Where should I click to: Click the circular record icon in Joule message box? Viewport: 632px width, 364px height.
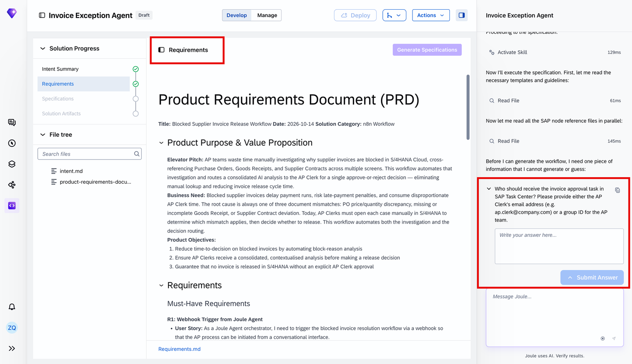click(603, 339)
